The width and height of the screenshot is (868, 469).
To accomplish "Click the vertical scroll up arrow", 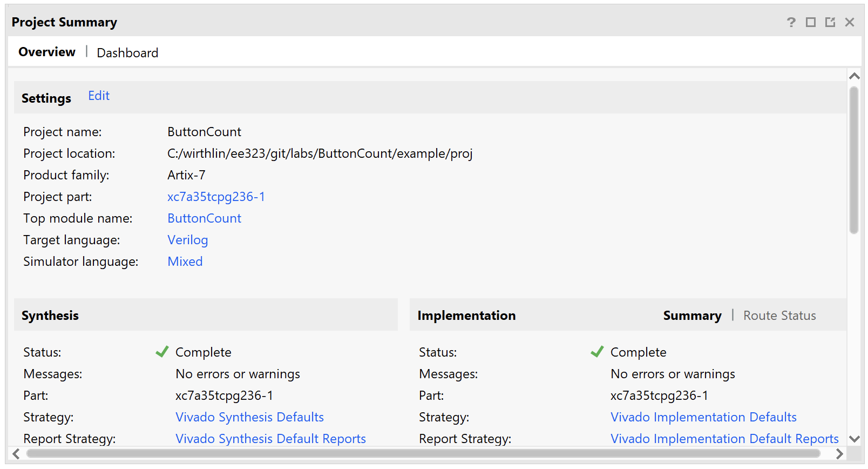I will pyautogui.click(x=854, y=76).
